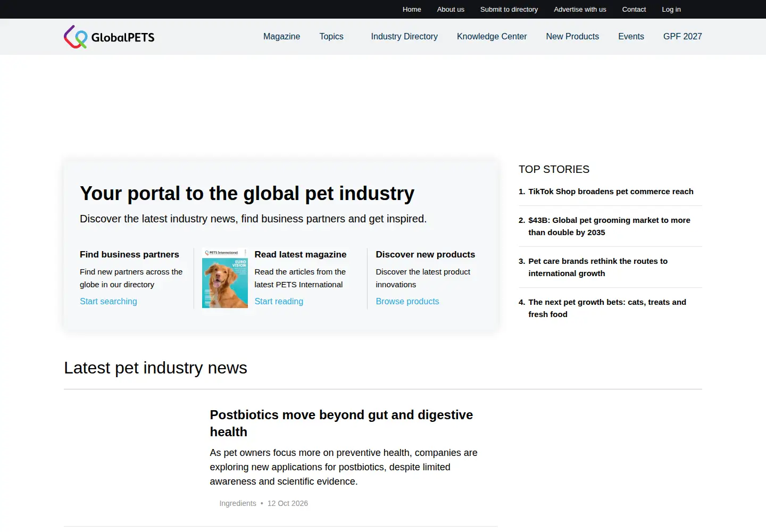766x532 pixels.
Task: Read the $43B pet grooming market story
Action: point(609,226)
